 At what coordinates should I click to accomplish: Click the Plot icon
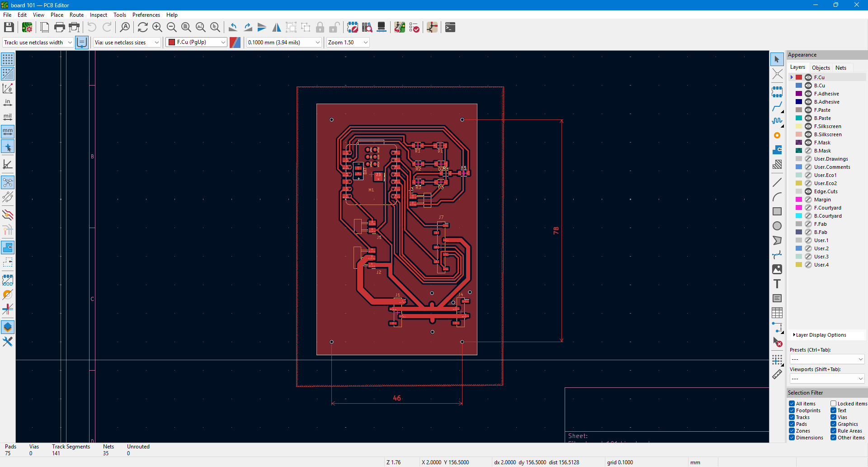click(74, 28)
